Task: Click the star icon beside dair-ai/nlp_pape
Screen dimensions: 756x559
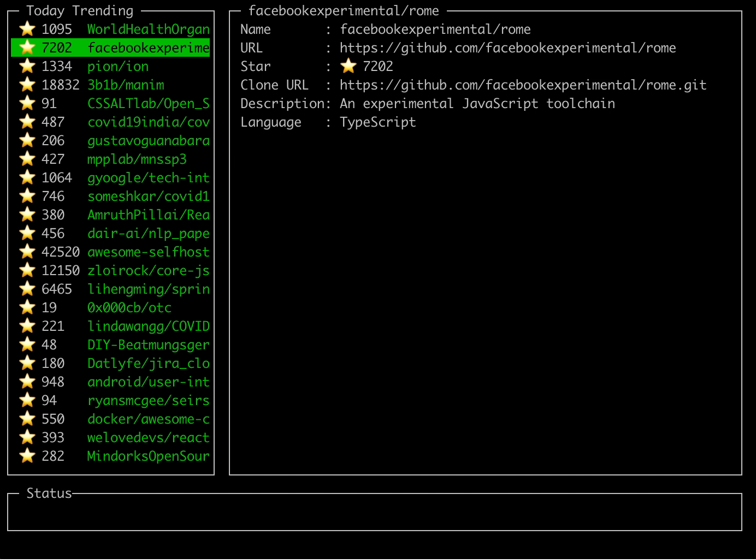Action: point(27,233)
